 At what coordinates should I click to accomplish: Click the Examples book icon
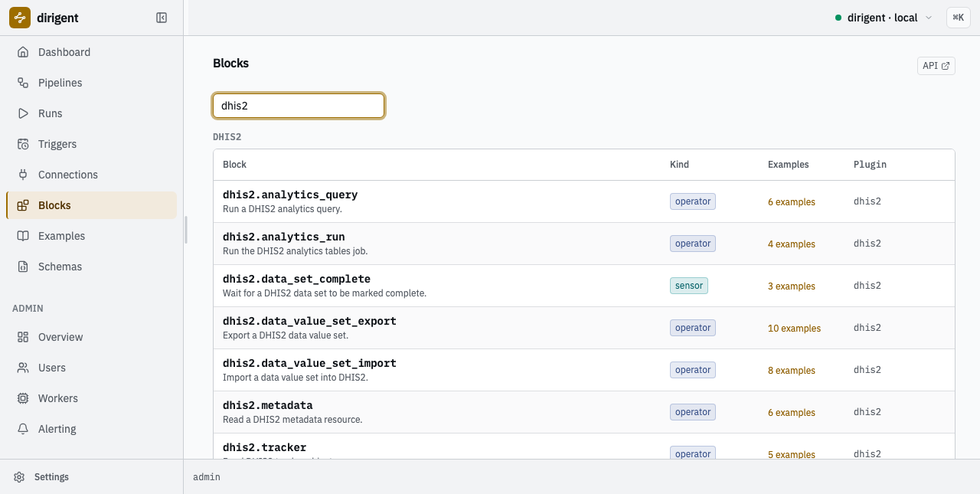click(x=23, y=236)
